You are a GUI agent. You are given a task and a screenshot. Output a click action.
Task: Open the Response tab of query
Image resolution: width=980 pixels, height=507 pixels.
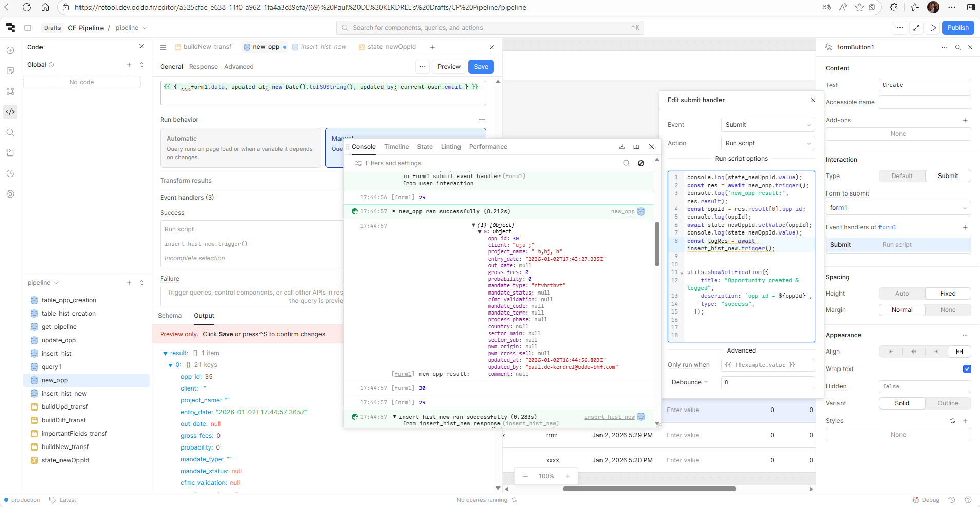(x=203, y=67)
